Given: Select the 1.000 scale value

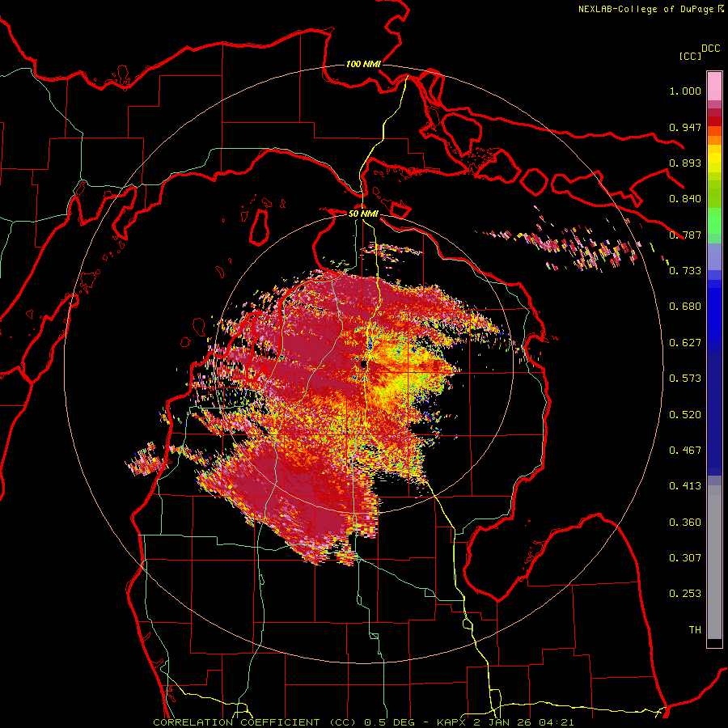Looking at the screenshot, I should [685, 91].
